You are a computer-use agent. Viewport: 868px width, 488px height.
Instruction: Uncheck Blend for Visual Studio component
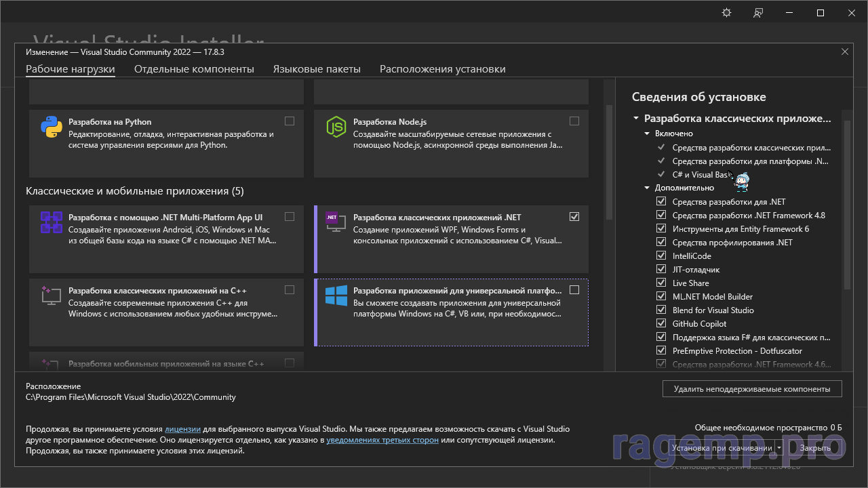661,310
